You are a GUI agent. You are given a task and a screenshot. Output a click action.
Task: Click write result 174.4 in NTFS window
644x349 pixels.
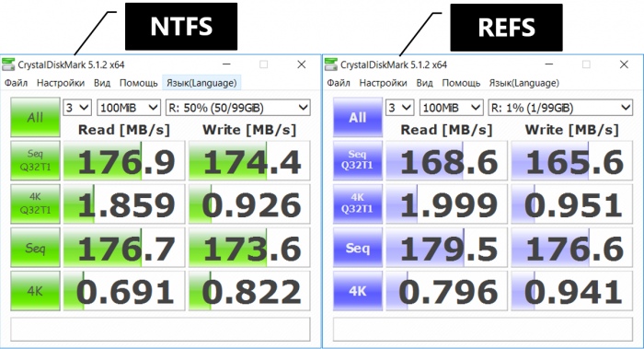click(x=249, y=161)
